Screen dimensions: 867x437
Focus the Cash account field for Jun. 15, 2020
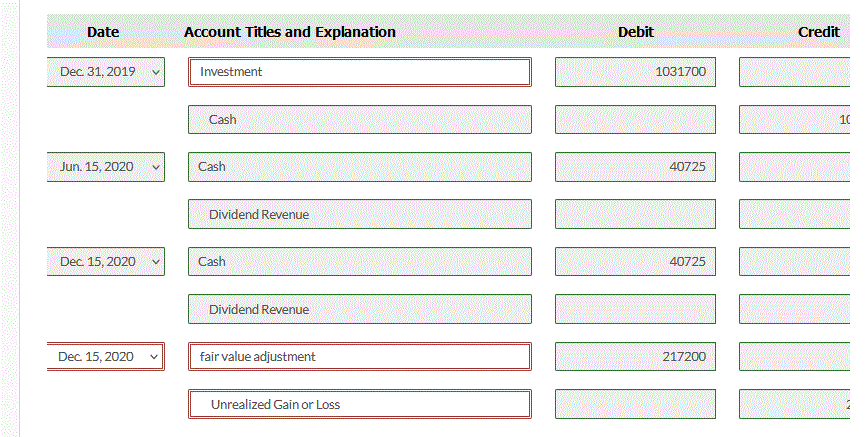(360, 167)
